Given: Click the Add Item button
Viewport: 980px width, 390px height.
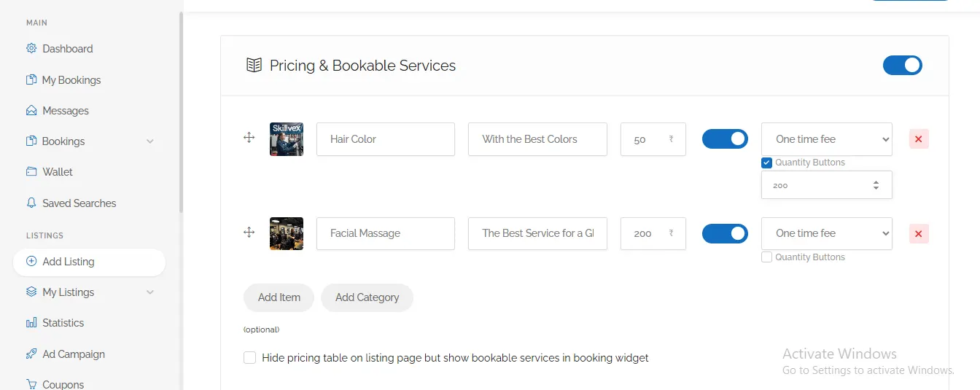Looking at the screenshot, I should [x=279, y=297].
